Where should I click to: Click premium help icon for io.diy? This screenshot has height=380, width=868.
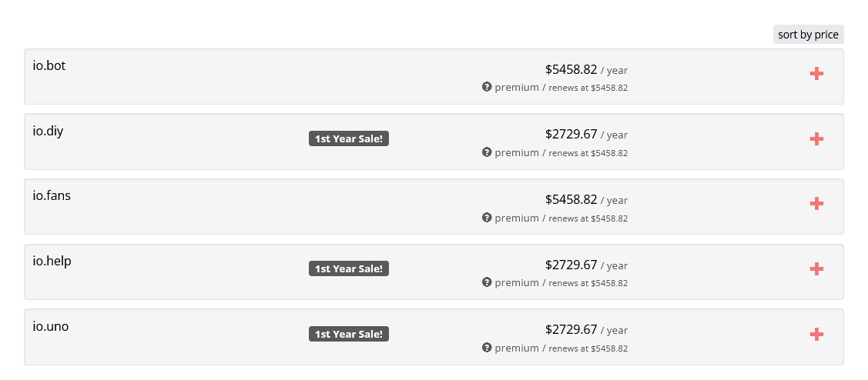tap(487, 152)
